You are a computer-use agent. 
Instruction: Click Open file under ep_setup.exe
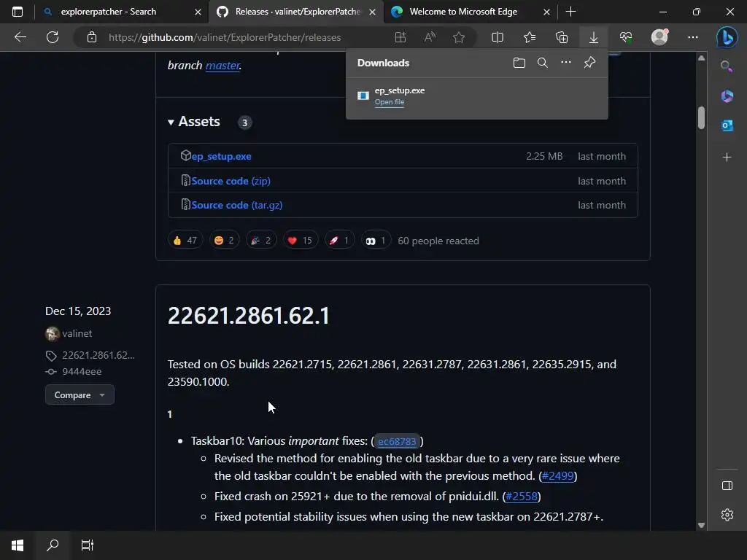pyautogui.click(x=390, y=102)
